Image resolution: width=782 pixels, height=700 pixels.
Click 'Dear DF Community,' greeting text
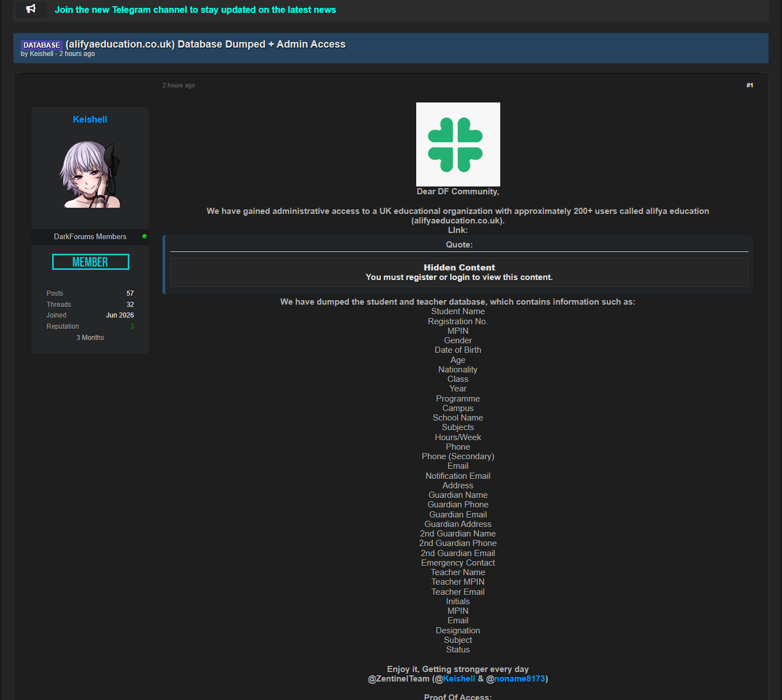pos(458,192)
